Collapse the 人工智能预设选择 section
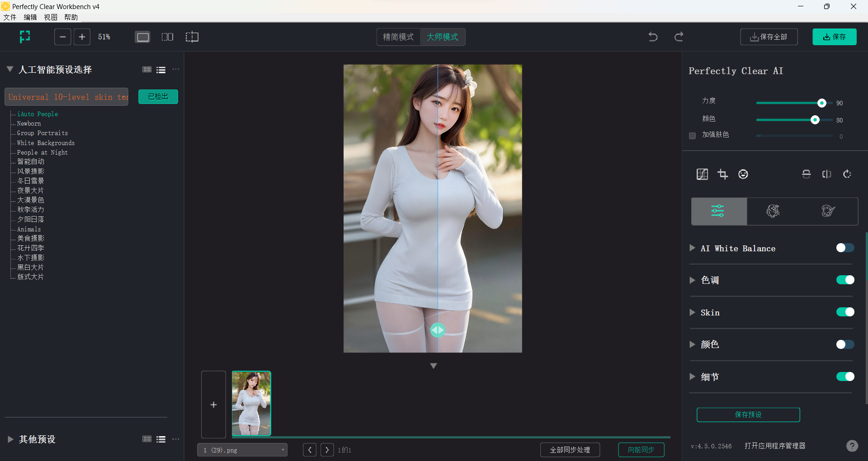 (9, 69)
